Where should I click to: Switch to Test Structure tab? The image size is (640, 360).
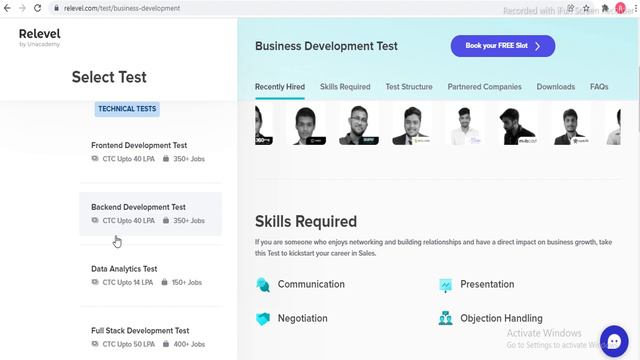point(409,87)
